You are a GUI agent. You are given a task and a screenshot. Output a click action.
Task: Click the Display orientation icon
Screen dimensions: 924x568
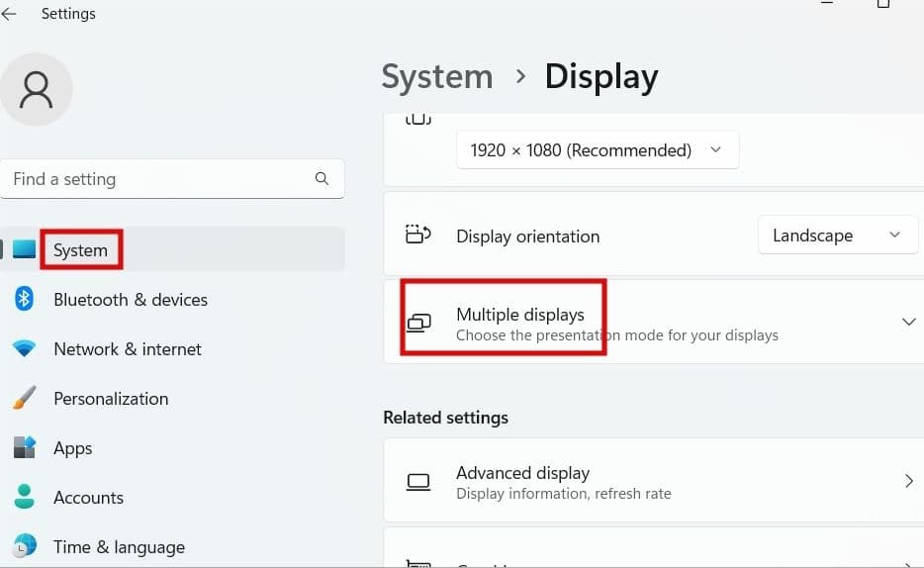click(x=417, y=235)
